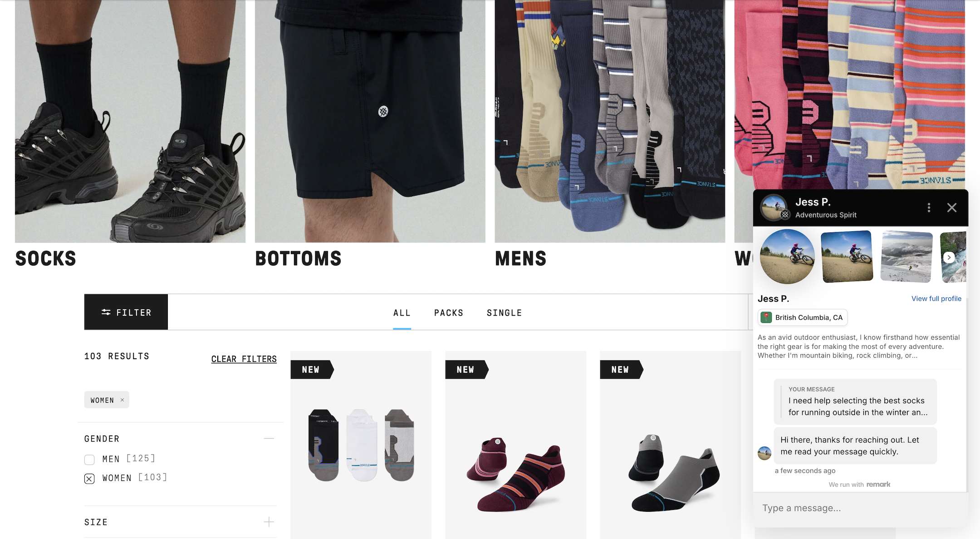Uncheck the WOMEN gender checkbox
Image resolution: width=980 pixels, height=539 pixels.
[x=89, y=479]
